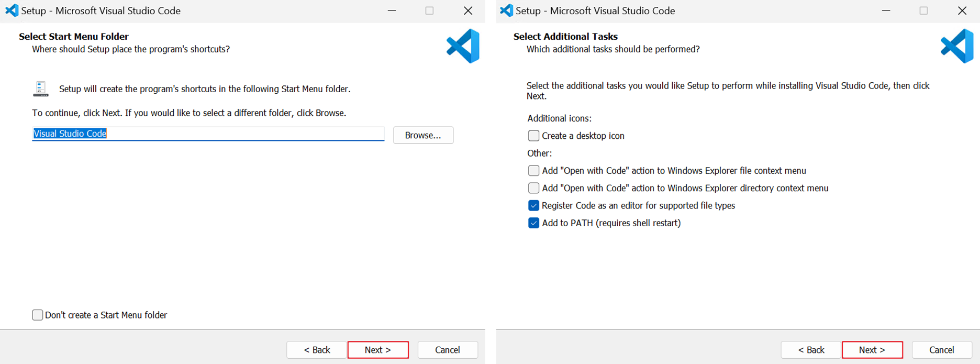The image size is (980, 364).
Task: Check "Open with Code" file context menu option
Action: click(x=533, y=171)
